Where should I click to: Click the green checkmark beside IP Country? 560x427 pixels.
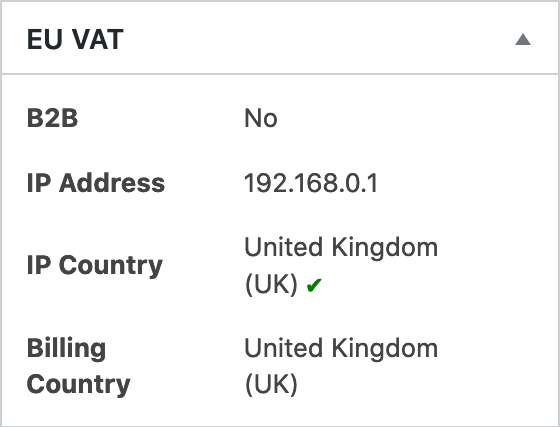[314, 285]
